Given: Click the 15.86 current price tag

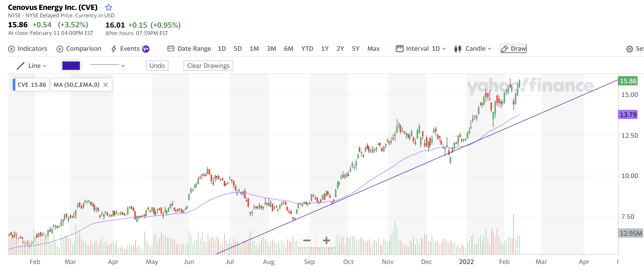Looking at the screenshot, I should tap(628, 81).
